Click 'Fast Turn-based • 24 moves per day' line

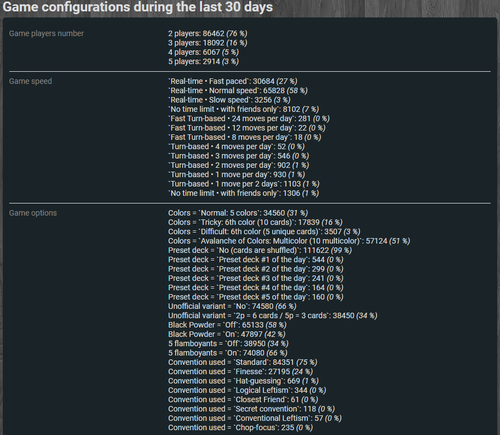(249, 118)
